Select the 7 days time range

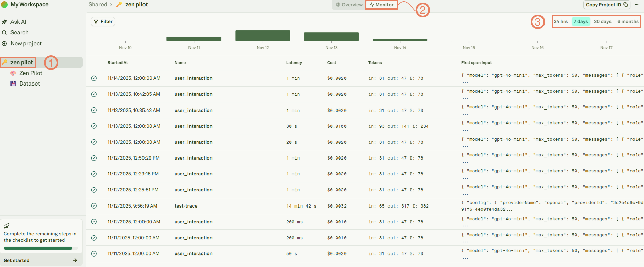click(x=581, y=21)
